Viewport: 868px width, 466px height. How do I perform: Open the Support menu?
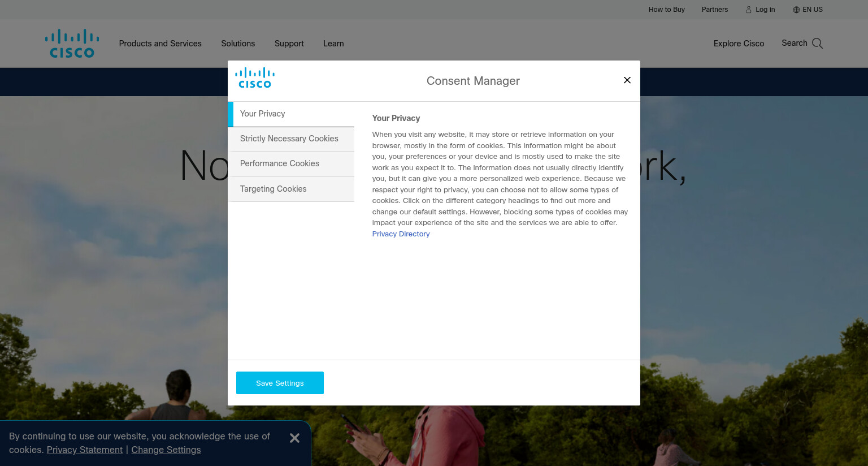click(289, 44)
